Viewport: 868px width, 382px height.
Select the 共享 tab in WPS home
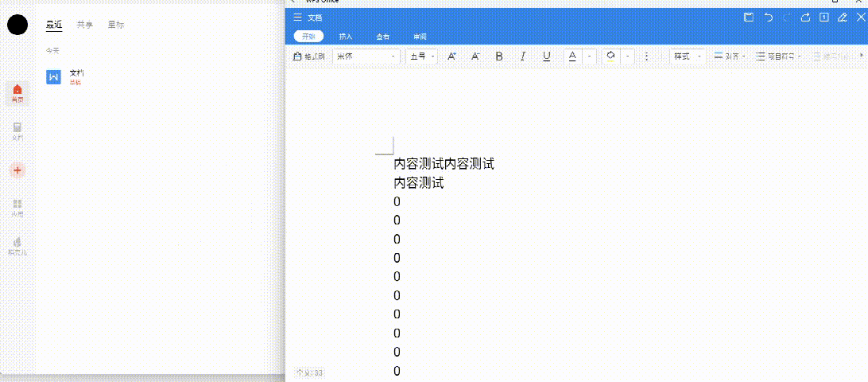85,25
